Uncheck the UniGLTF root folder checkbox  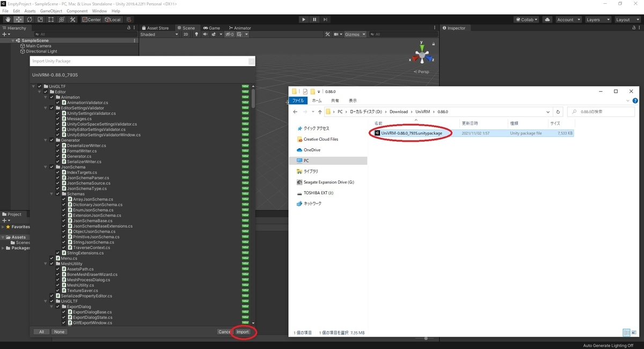pyautogui.click(x=40, y=86)
